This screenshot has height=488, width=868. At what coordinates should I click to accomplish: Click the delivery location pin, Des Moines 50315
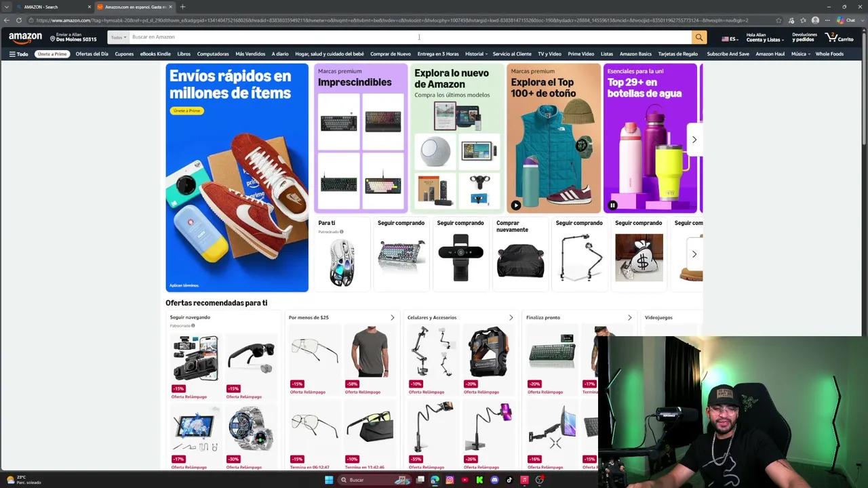point(73,38)
